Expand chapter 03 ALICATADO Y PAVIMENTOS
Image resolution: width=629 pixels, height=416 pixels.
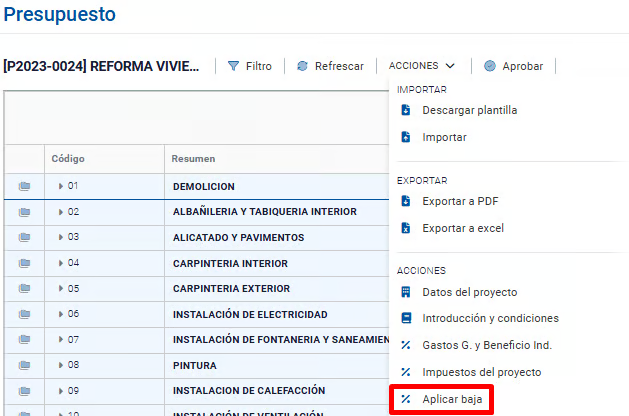pyautogui.click(x=61, y=237)
